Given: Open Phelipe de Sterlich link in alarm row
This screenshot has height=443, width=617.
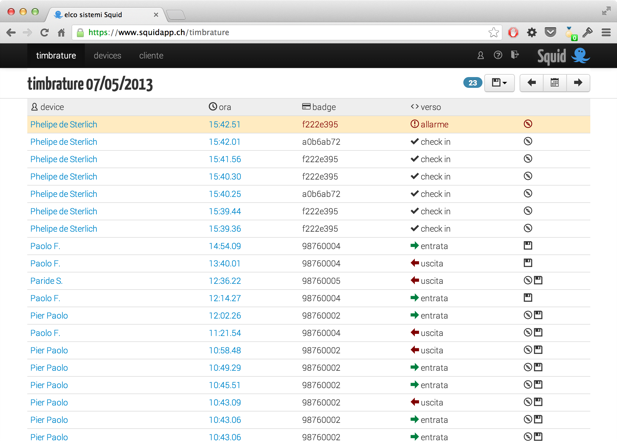Looking at the screenshot, I should [x=64, y=124].
